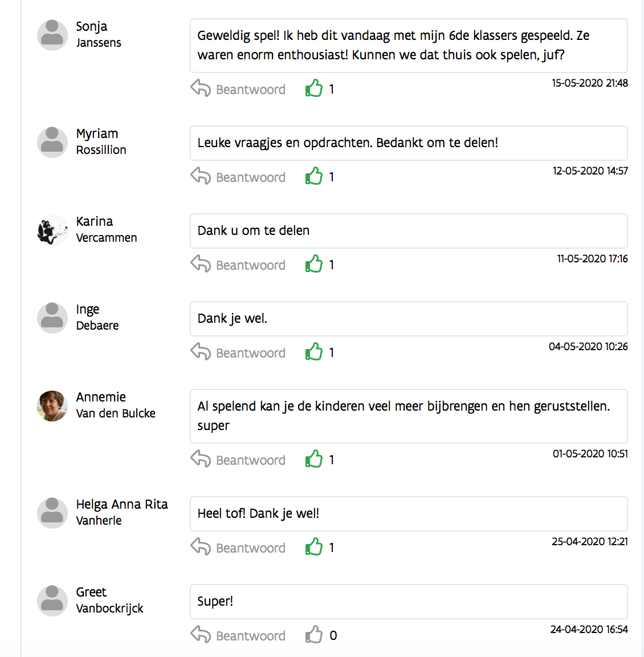This screenshot has height=657, width=644.
Task: Click reply arrow icon under Myriam's comment
Action: click(x=201, y=176)
